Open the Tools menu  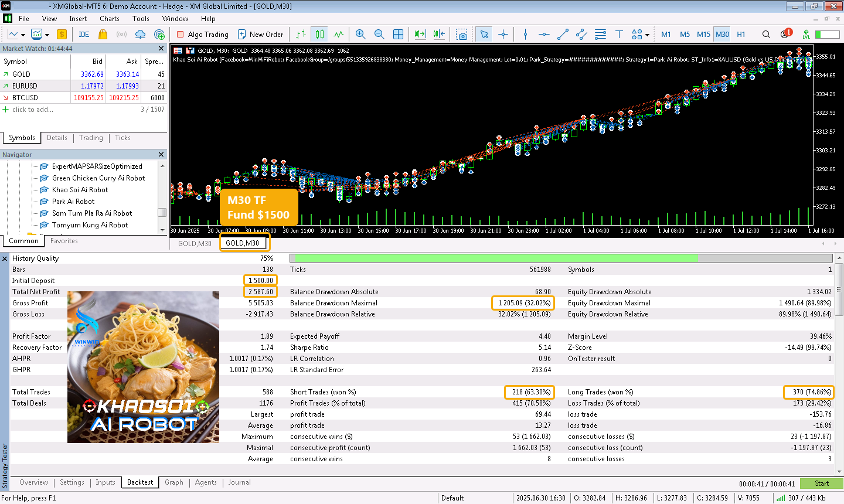coord(141,19)
